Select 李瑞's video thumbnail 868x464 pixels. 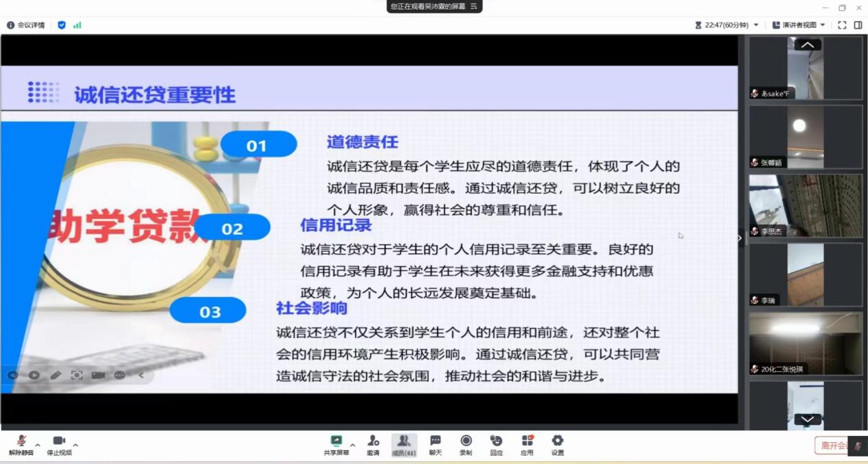point(806,272)
